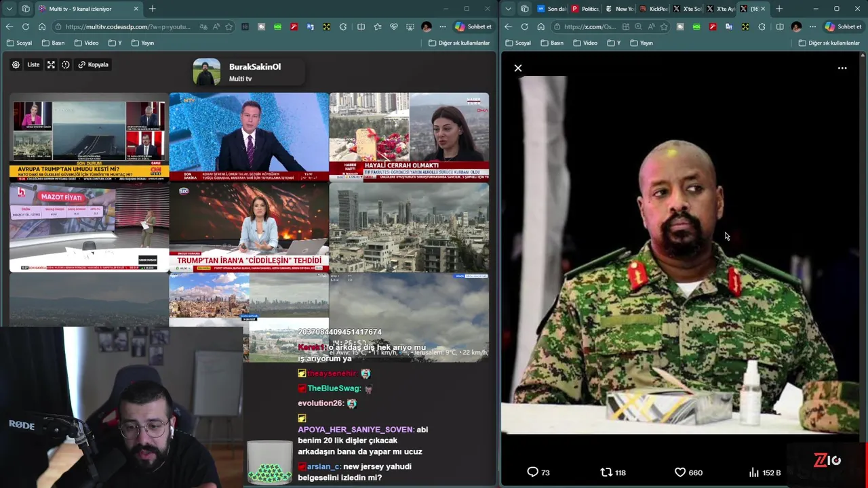Select CNN Türk stream with Avrupa Trump headline

tap(89, 138)
